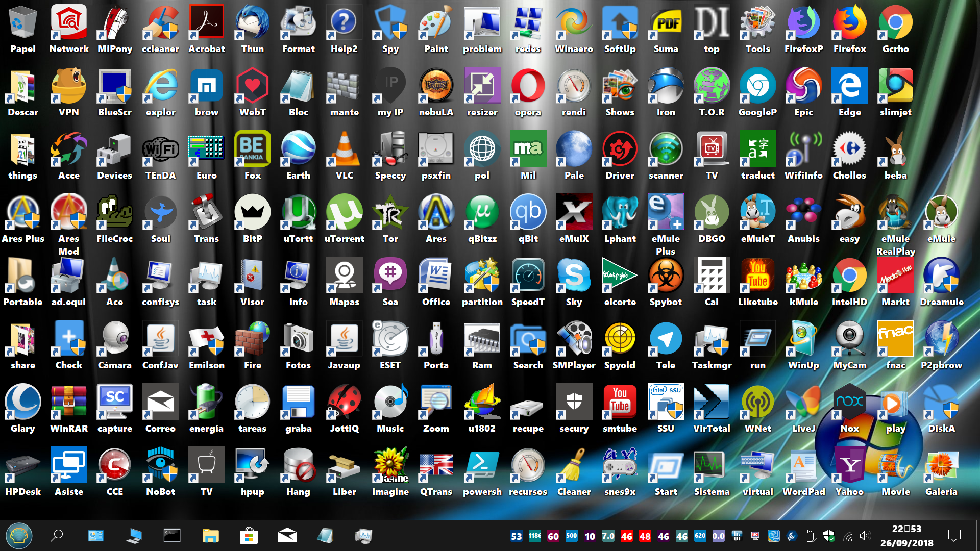Open the Network security shortcut

69,29
